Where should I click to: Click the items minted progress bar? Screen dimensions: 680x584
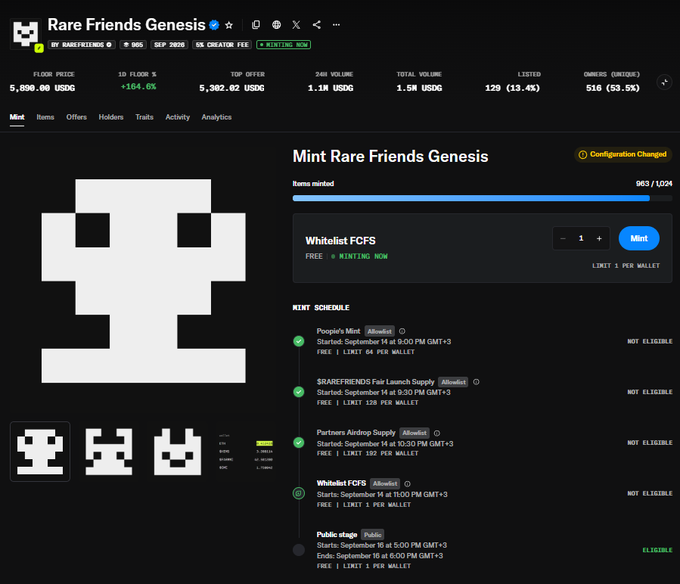click(x=482, y=198)
